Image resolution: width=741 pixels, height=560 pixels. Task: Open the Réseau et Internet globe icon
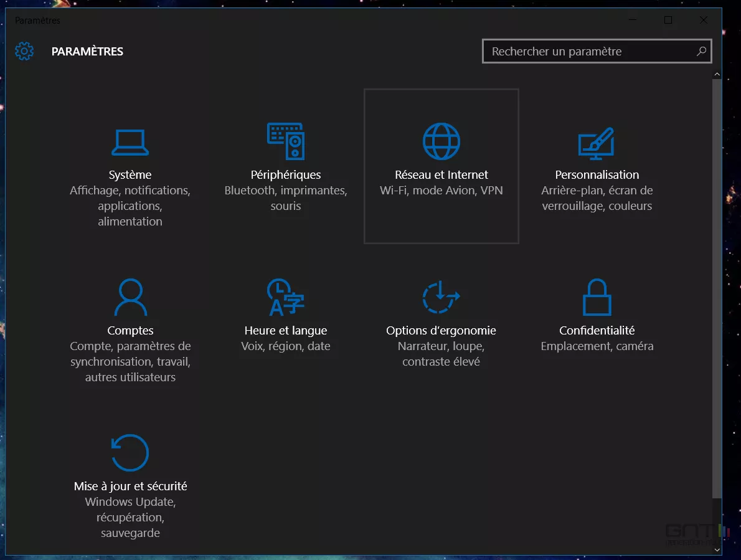(x=441, y=141)
